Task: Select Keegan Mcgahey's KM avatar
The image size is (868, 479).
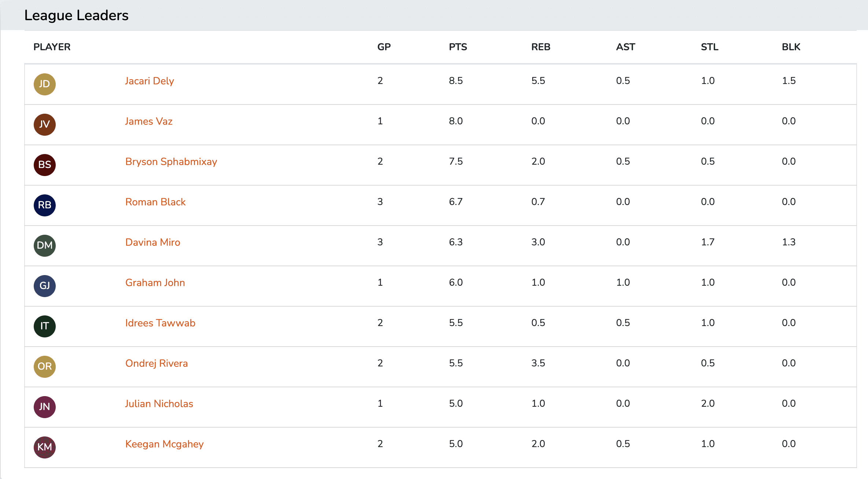Action: 45,447
